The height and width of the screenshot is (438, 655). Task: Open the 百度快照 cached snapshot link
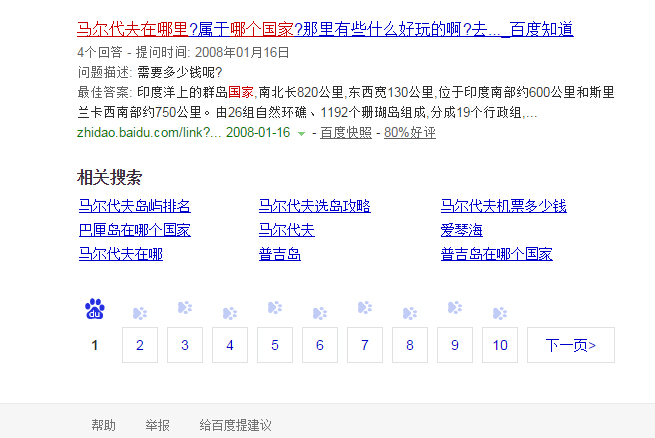tap(346, 132)
